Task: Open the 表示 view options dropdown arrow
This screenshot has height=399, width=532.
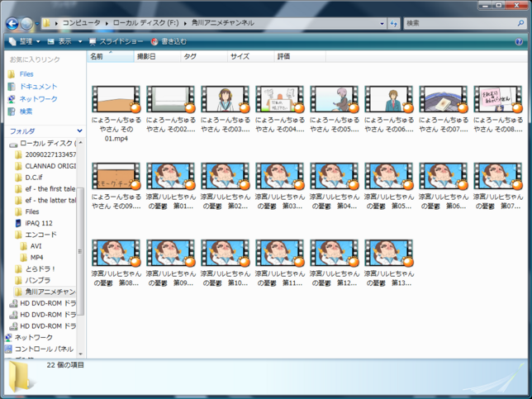Action: 80,42
